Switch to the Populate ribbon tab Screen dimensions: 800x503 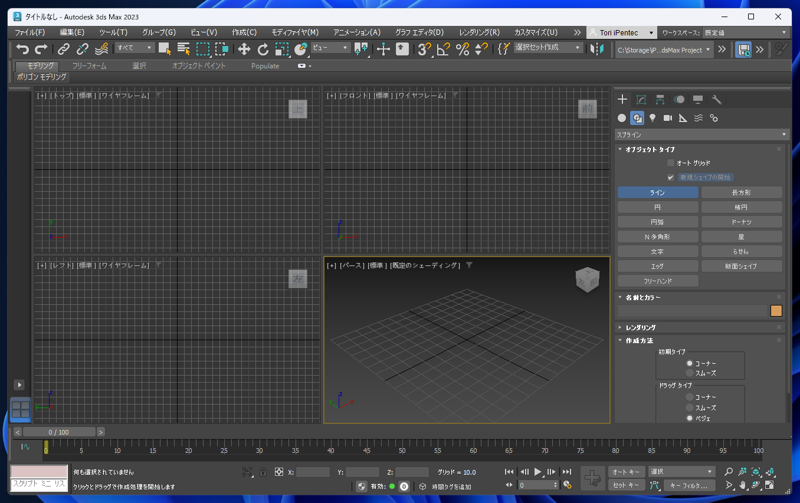coord(265,66)
